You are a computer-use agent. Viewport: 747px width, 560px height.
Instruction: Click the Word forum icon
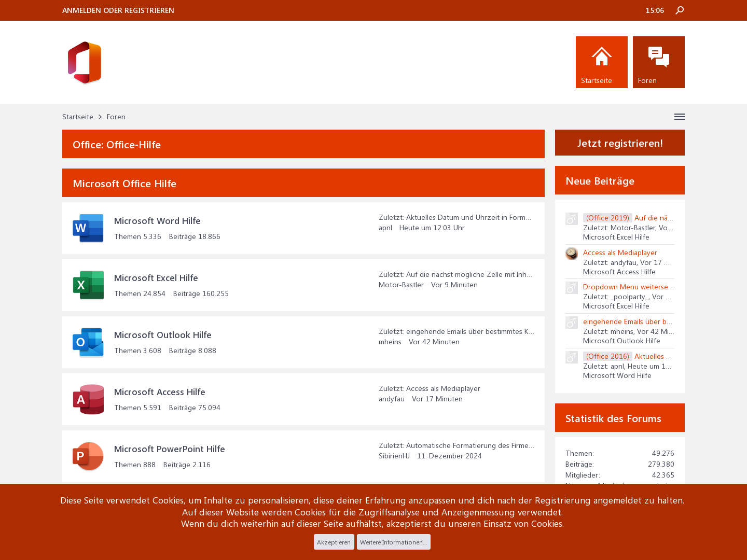click(x=88, y=228)
